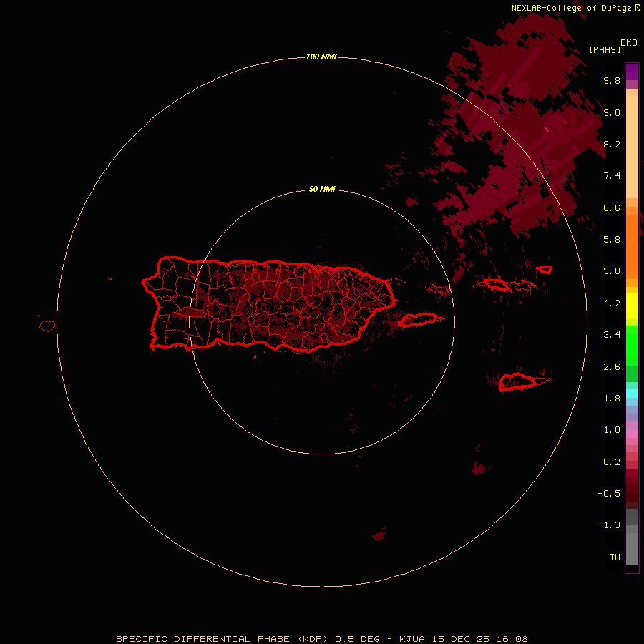Click the KJUA station ID in the caption
Screen dimensions: 644x644
coord(414,639)
